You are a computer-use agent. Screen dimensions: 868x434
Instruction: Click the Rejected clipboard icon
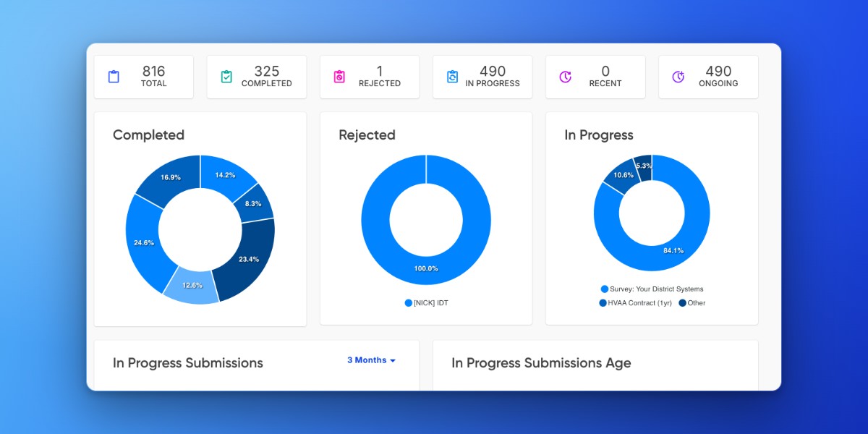pos(339,77)
